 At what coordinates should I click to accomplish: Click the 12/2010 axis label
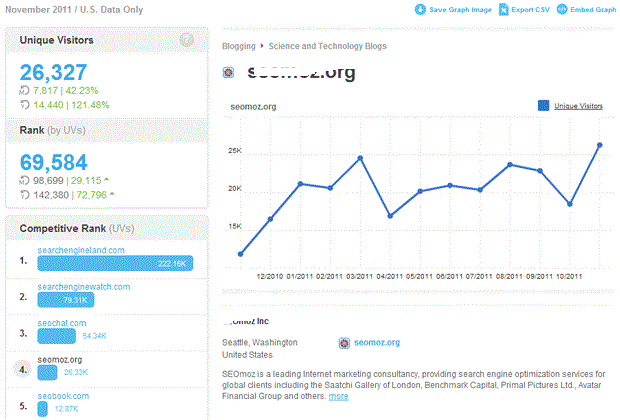270,276
